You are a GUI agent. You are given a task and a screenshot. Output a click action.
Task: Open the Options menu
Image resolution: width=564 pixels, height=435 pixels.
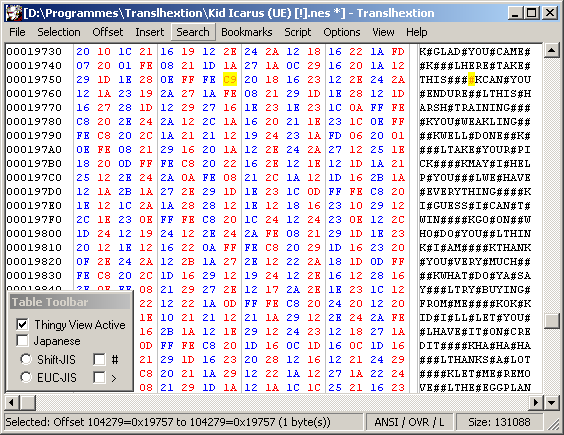(x=342, y=32)
